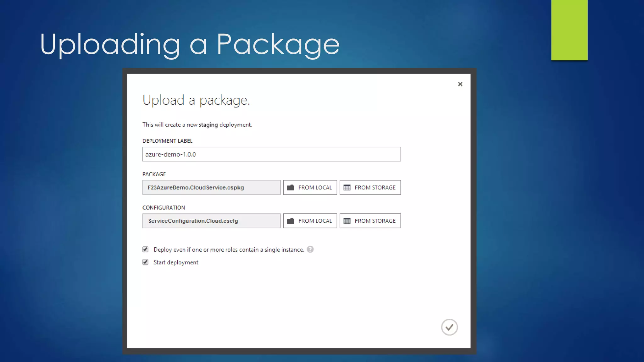Screen dimensions: 644x362
Task: Click the 'Deploy even if one or more roles' label
Action: coord(229,250)
